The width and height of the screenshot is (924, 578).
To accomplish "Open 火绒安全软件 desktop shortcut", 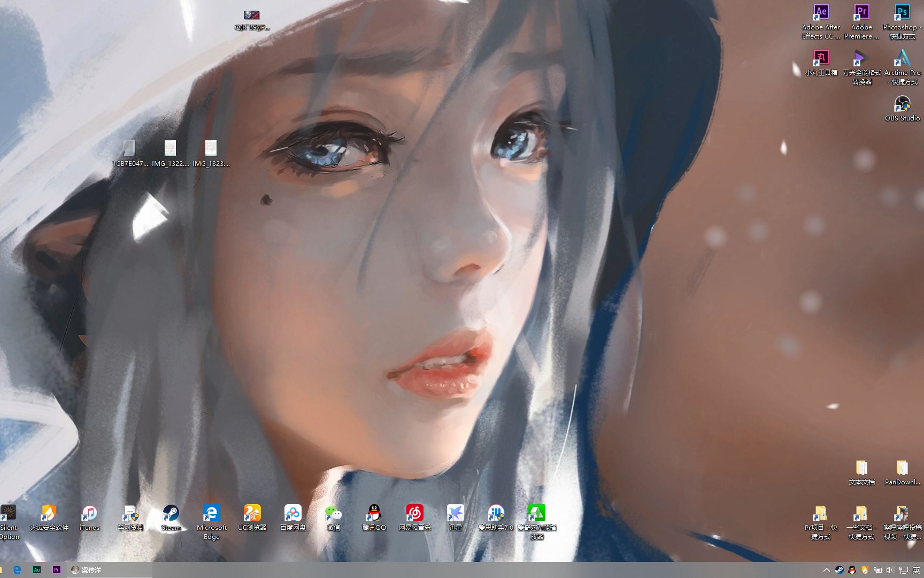I will point(49,518).
